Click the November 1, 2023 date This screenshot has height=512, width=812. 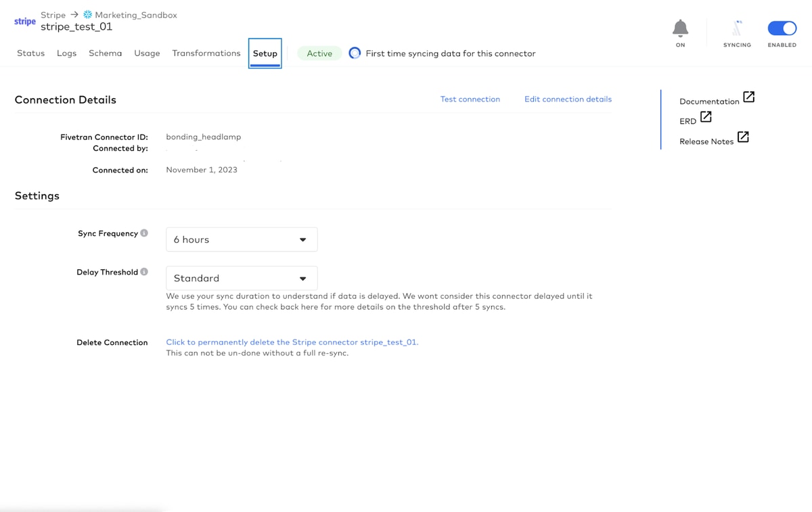pos(202,170)
